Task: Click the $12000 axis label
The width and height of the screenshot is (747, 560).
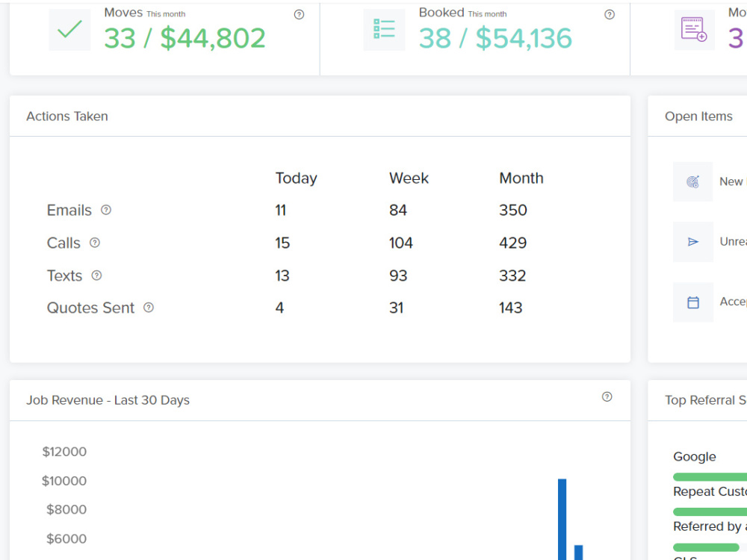Action: (64, 452)
